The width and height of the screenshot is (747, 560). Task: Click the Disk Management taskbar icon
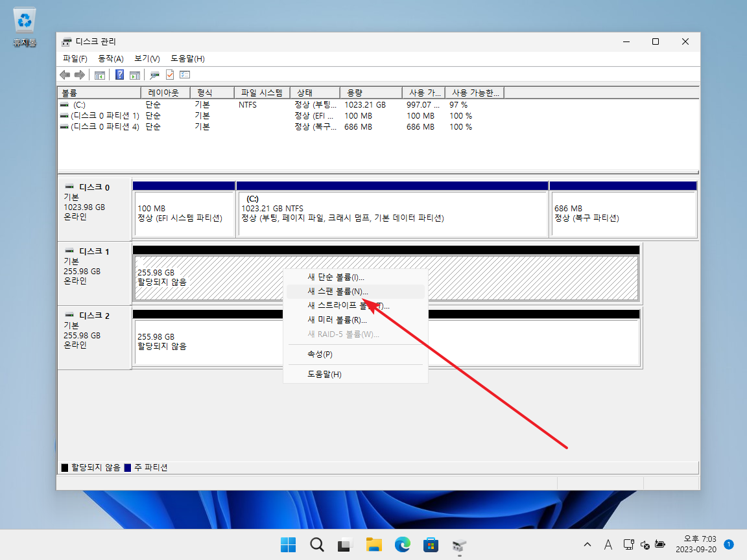pos(459,544)
